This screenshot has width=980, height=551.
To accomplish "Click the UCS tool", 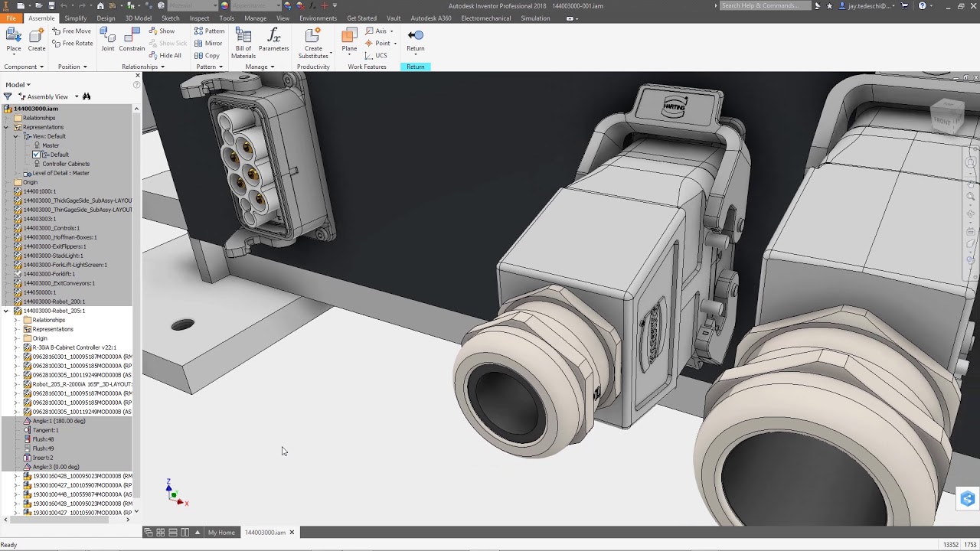I will click(x=376, y=56).
